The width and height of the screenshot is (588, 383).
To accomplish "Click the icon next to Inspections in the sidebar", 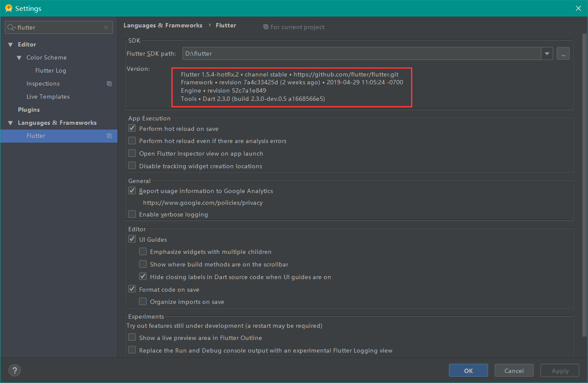I will tap(109, 83).
